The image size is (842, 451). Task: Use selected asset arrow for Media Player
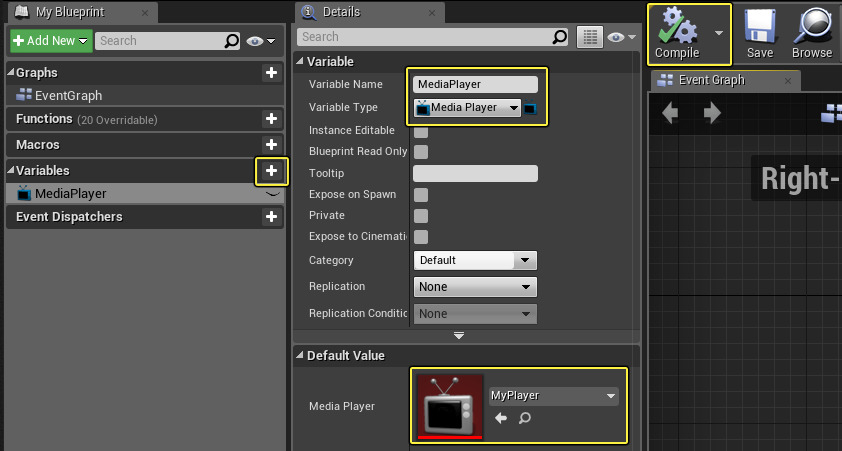coord(501,418)
